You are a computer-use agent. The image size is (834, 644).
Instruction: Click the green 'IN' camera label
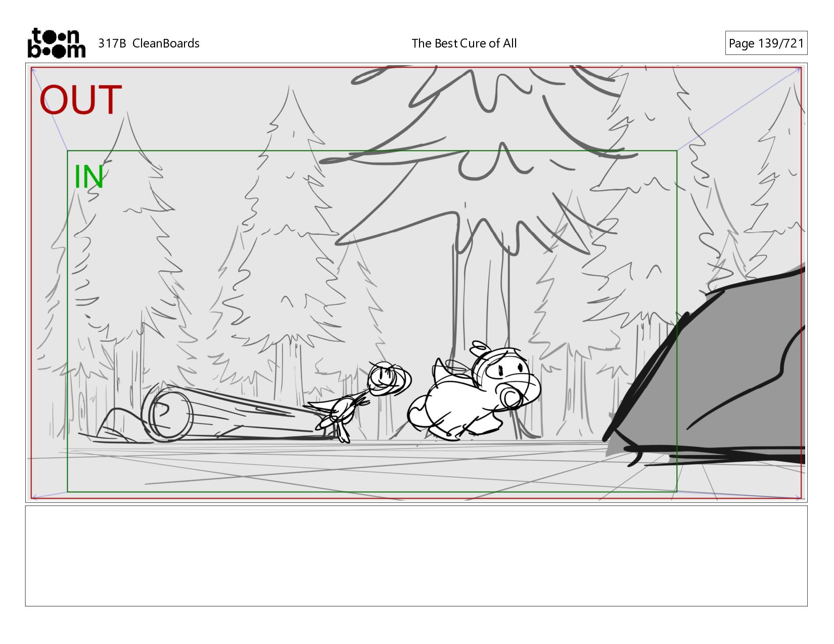[x=89, y=177]
